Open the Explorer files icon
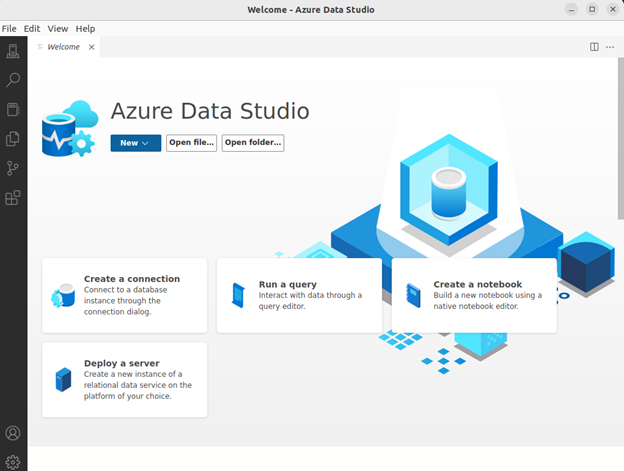The image size is (624, 471). point(13,139)
